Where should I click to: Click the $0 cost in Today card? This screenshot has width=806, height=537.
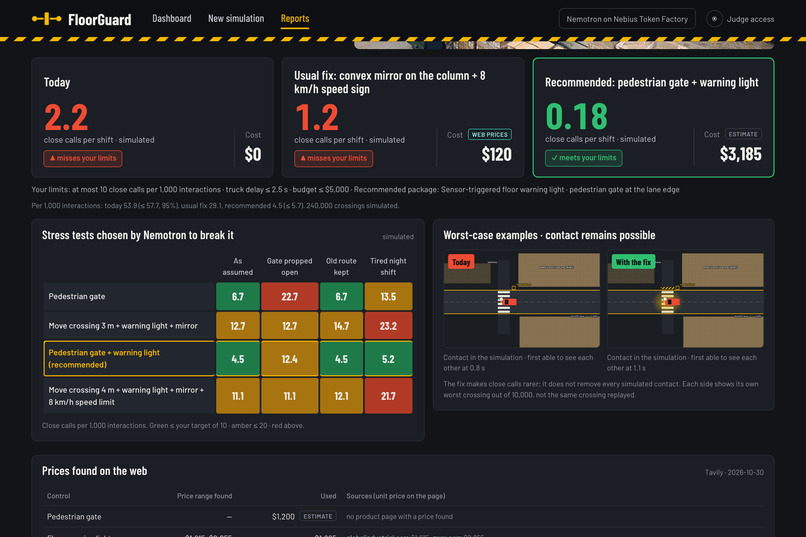click(x=253, y=154)
